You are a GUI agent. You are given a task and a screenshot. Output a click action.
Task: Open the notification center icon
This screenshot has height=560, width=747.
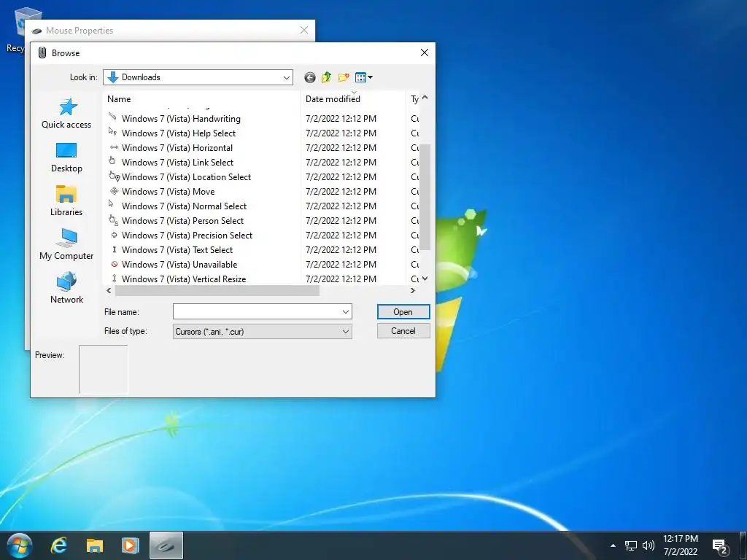pos(720,545)
